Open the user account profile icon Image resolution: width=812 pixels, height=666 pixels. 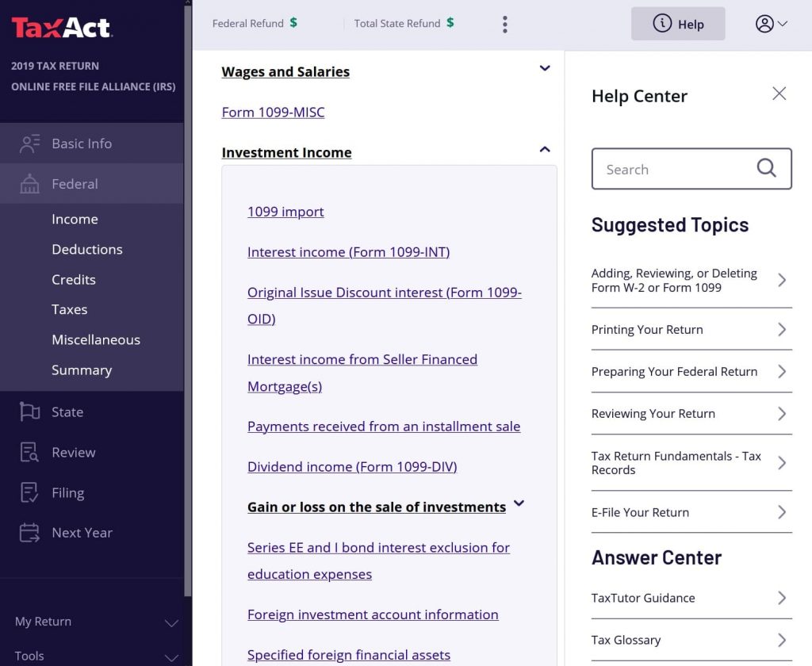(x=764, y=24)
